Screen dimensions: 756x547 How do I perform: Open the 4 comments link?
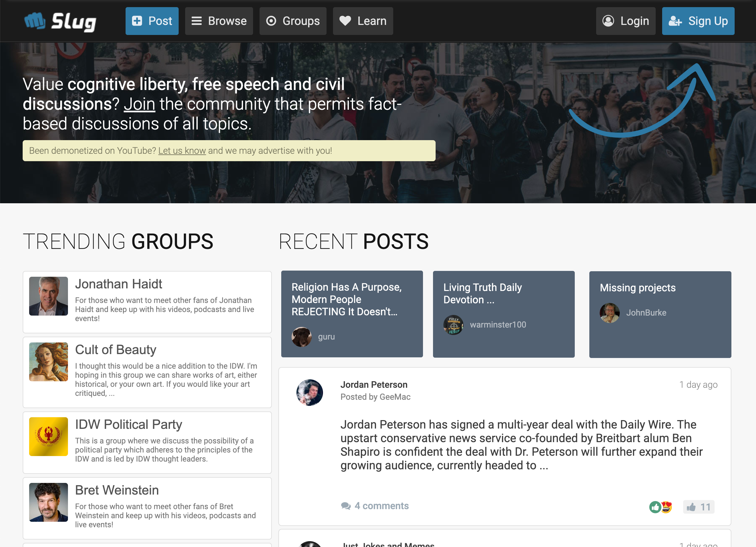375,506
